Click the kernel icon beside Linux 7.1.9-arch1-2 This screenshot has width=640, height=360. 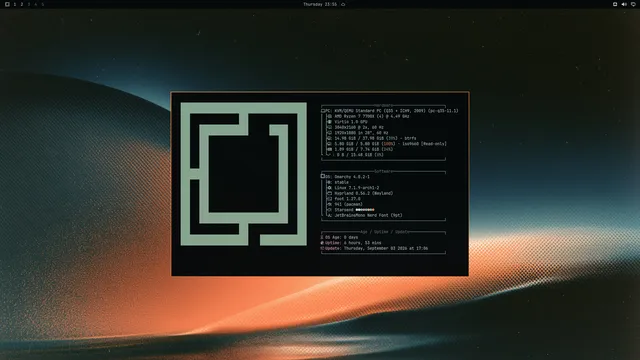330,188
